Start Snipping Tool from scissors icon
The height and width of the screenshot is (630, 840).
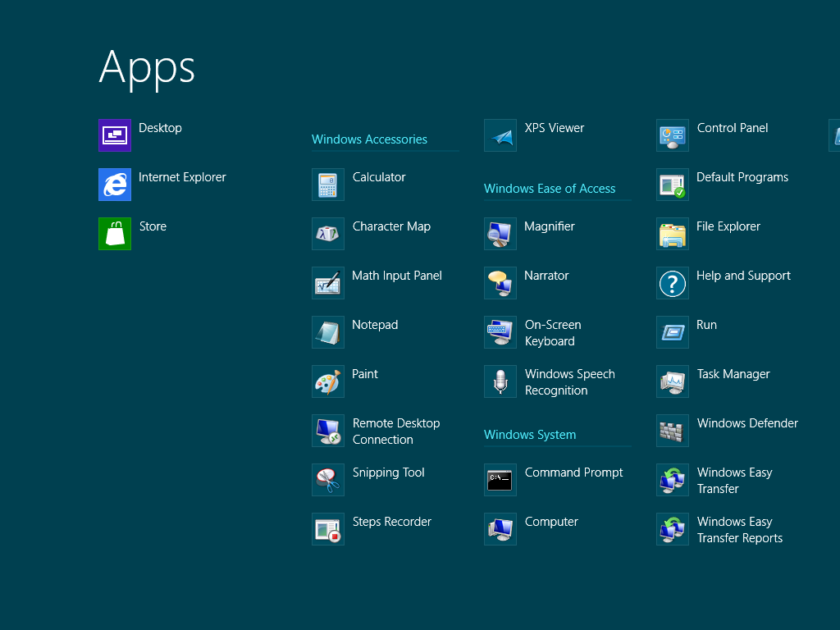[x=328, y=480]
